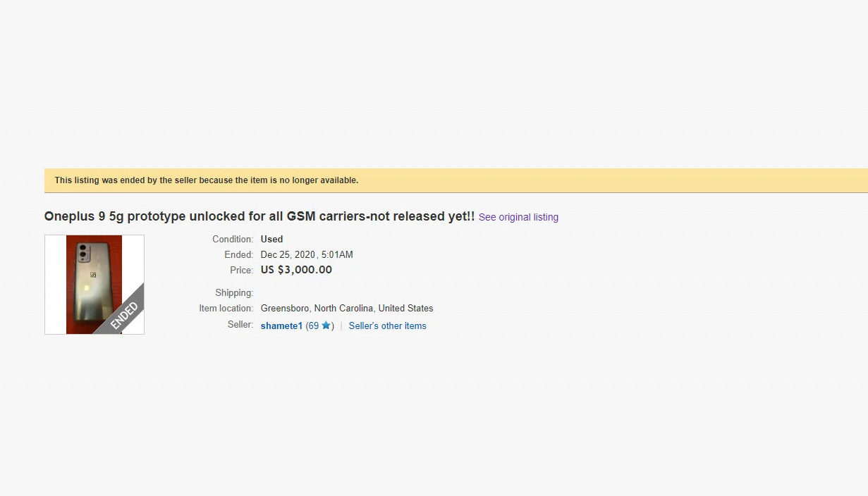Image resolution: width=868 pixels, height=496 pixels.
Task: Click the Dec 25, 2020 end date
Action: coord(307,254)
